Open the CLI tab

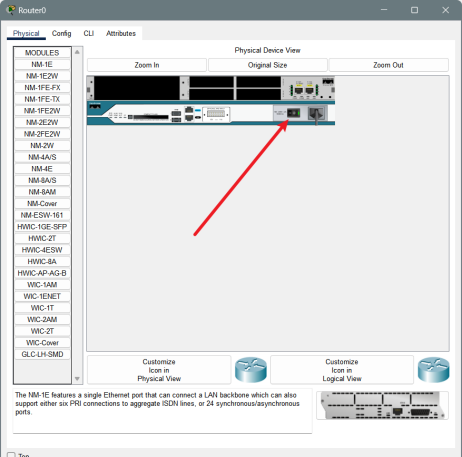(89, 33)
